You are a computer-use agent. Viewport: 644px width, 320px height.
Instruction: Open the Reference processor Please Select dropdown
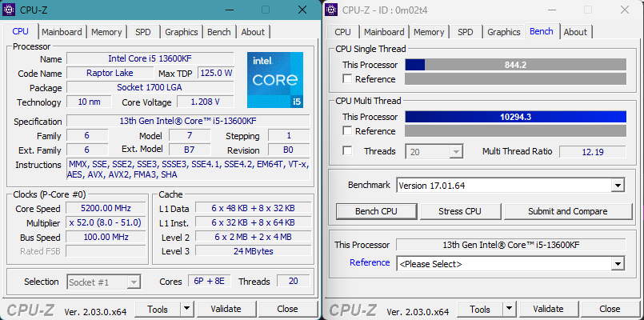click(x=510, y=264)
